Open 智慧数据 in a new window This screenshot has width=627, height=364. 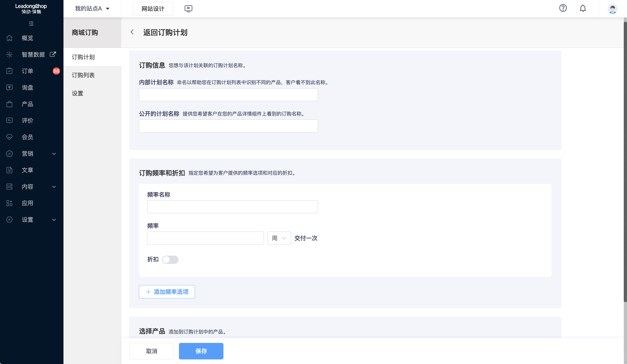click(x=53, y=55)
